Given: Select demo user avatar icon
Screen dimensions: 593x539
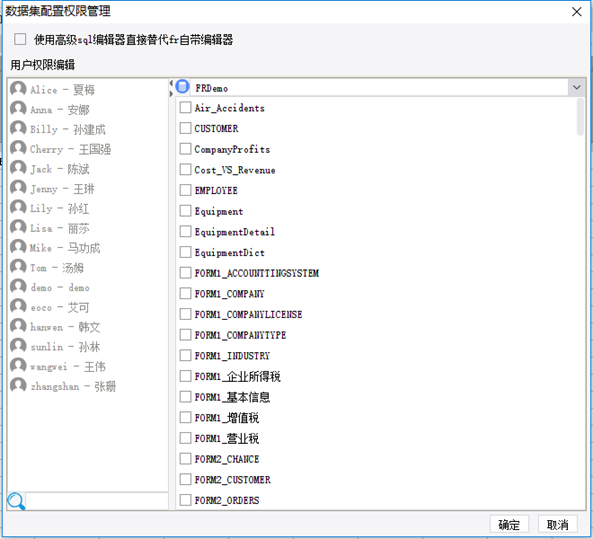Looking at the screenshot, I should [x=18, y=287].
